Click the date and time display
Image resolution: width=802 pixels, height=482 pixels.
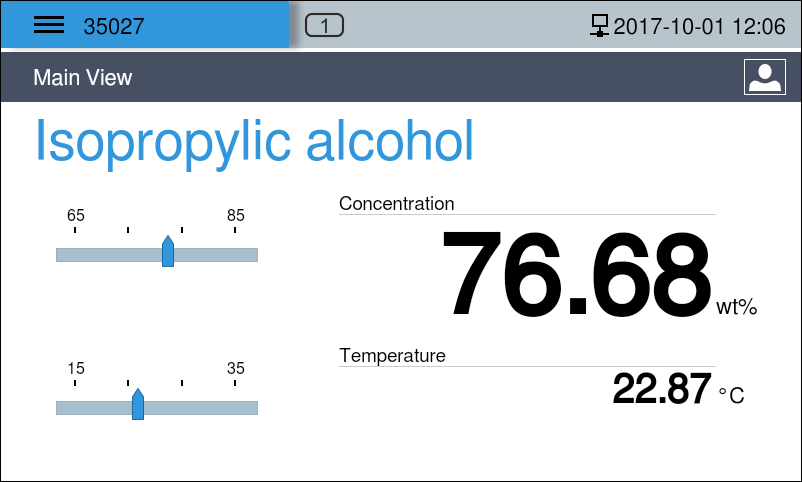click(x=699, y=26)
